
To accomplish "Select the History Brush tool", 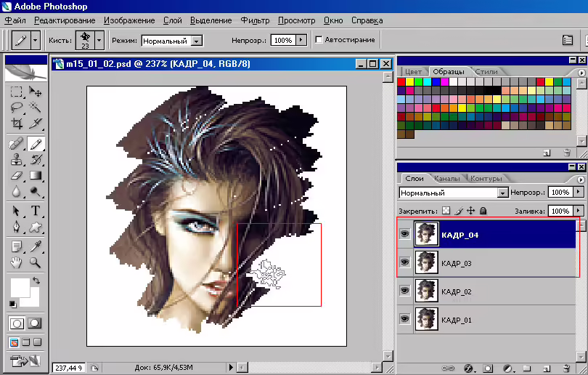I will click(36, 160).
